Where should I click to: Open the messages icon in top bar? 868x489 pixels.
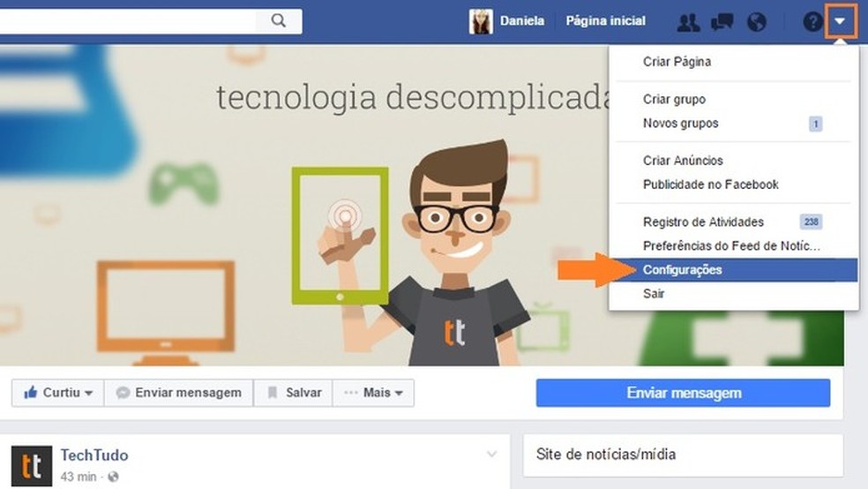click(722, 21)
